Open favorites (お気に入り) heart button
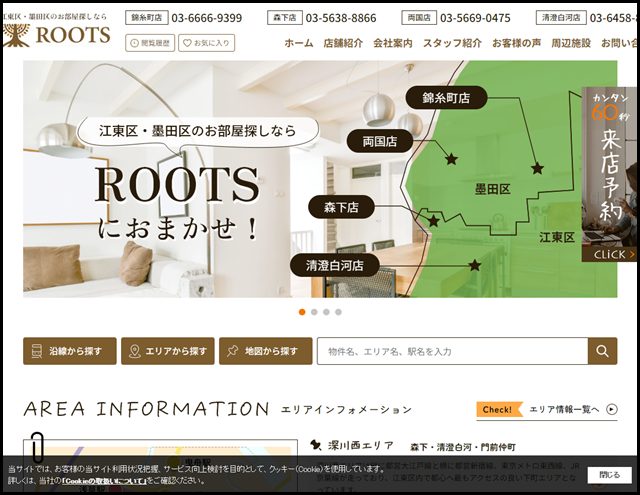This screenshot has height=495, width=640. pyautogui.click(x=207, y=43)
